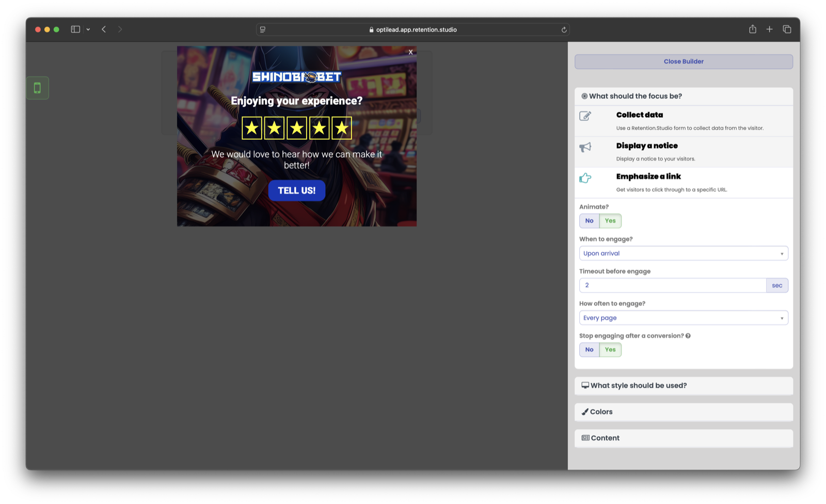
Task: Click the We would love to hear text
Action: pyautogui.click(x=297, y=160)
